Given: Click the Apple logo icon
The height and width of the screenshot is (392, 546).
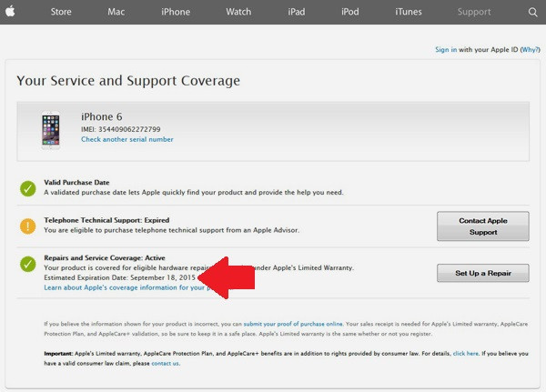Looking at the screenshot, I should point(10,12).
